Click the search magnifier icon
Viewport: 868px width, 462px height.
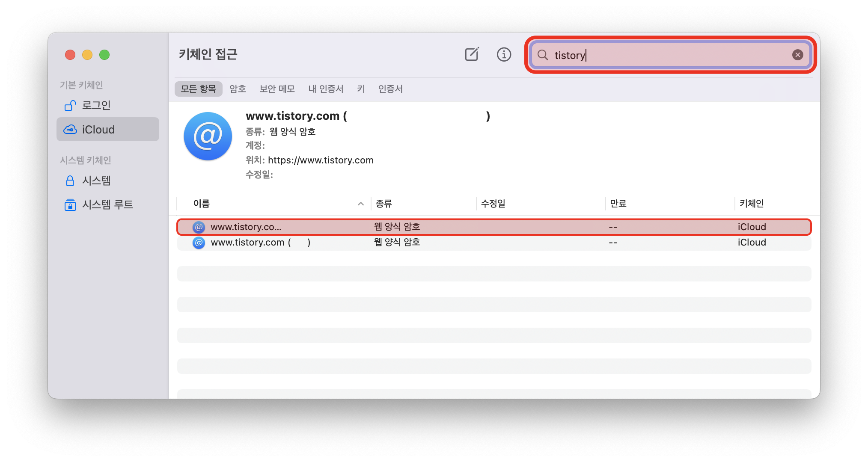[x=543, y=55]
